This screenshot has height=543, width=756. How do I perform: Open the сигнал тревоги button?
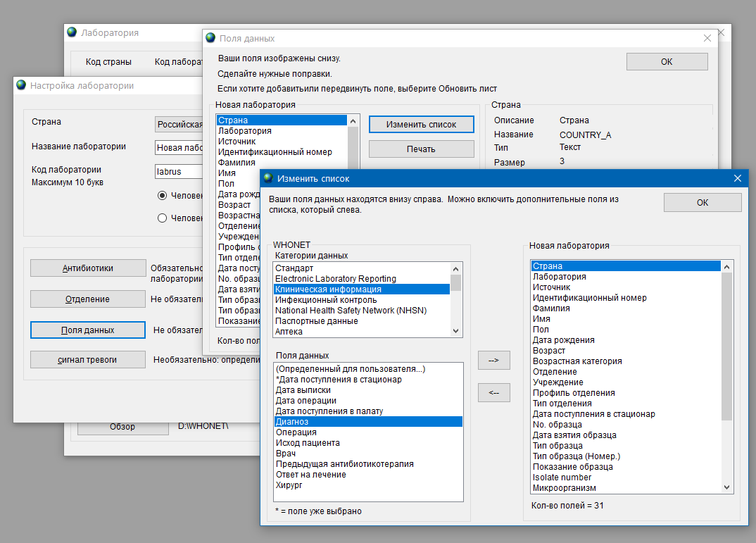point(88,360)
